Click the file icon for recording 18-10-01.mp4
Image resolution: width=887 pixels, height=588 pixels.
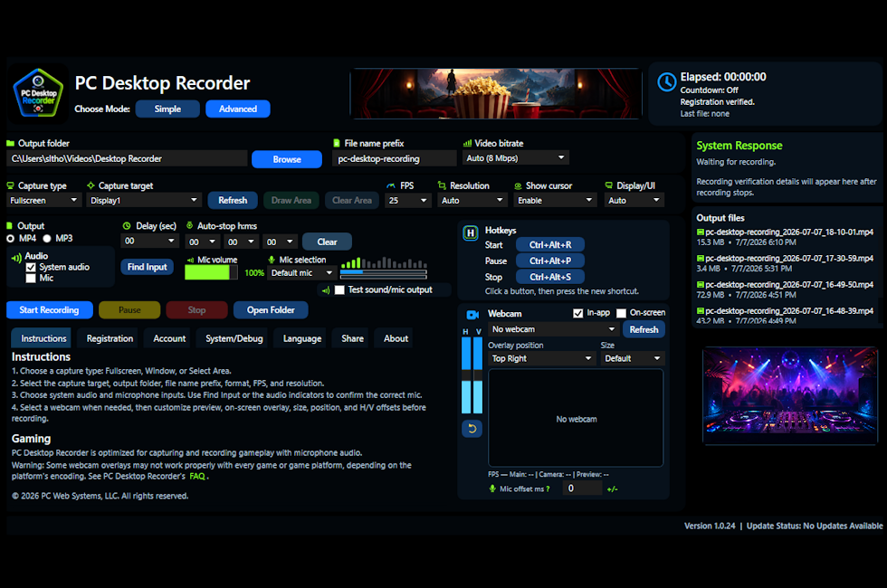[x=701, y=232]
